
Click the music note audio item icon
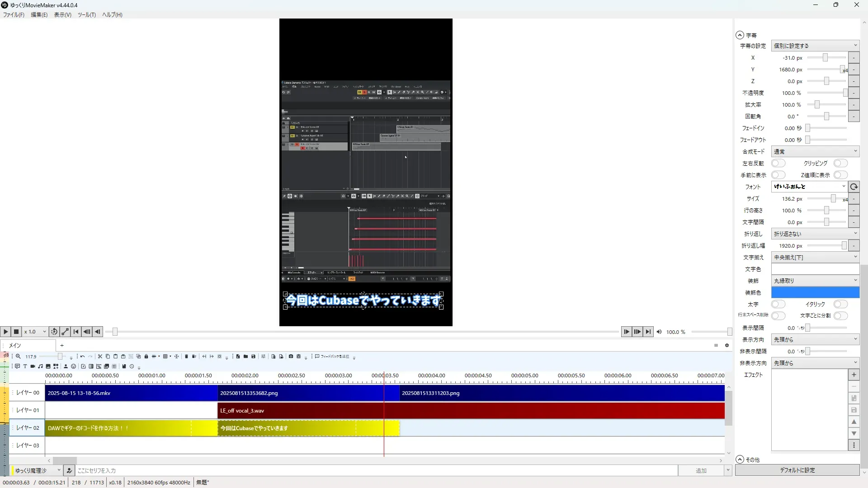pyautogui.click(x=40, y=366)
